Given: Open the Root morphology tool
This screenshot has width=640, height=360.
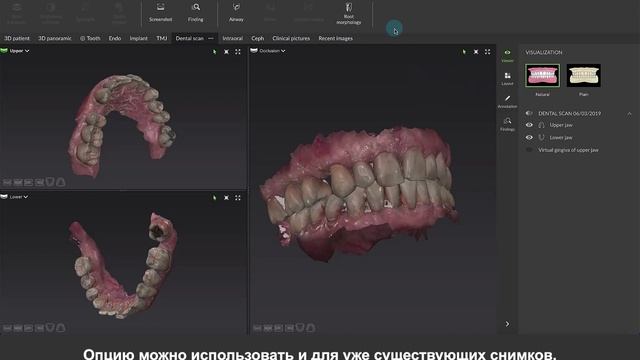Looking at the screenshot, I should coord(349,13).
